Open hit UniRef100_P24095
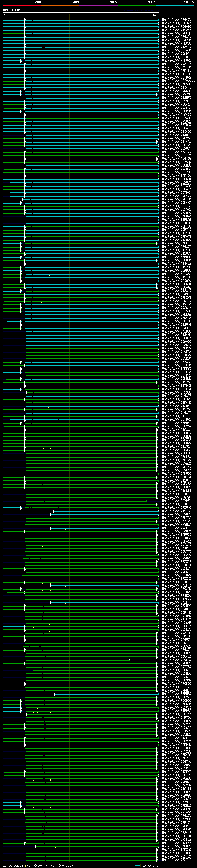The width and height of the screenshot is (197, 868). click(x=176, y=26)
